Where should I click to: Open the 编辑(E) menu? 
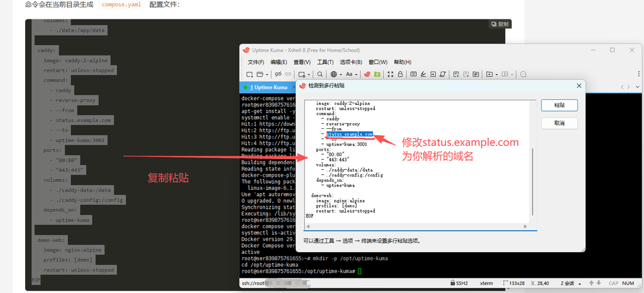(x=279, y=62)
